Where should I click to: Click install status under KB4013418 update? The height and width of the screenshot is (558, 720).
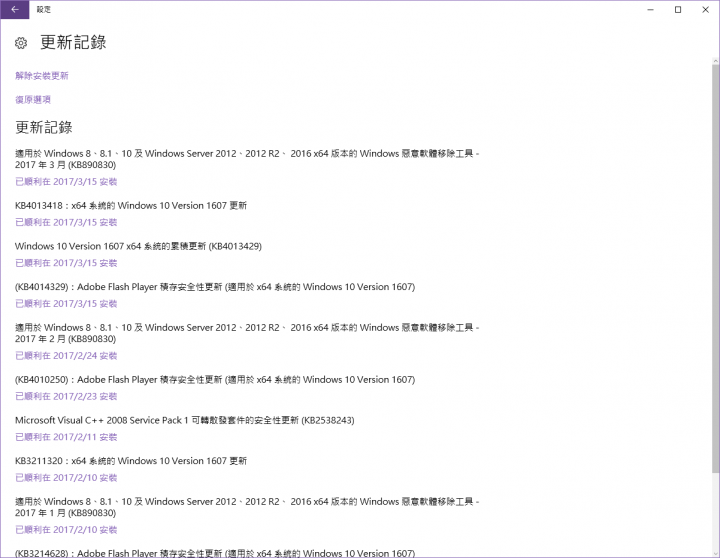66,222
